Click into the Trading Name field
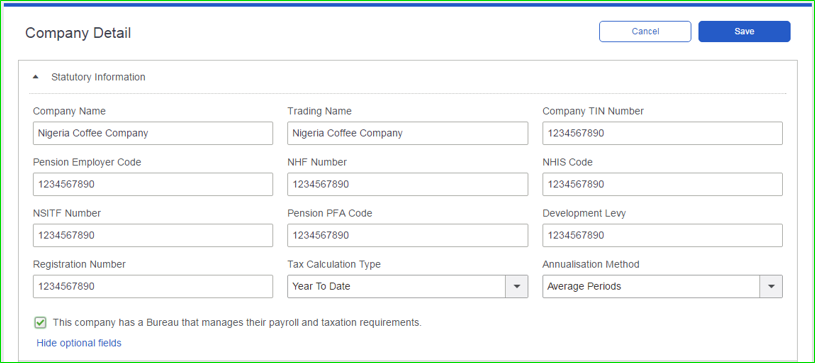815x363 pixels. click(x=408, y=133)
